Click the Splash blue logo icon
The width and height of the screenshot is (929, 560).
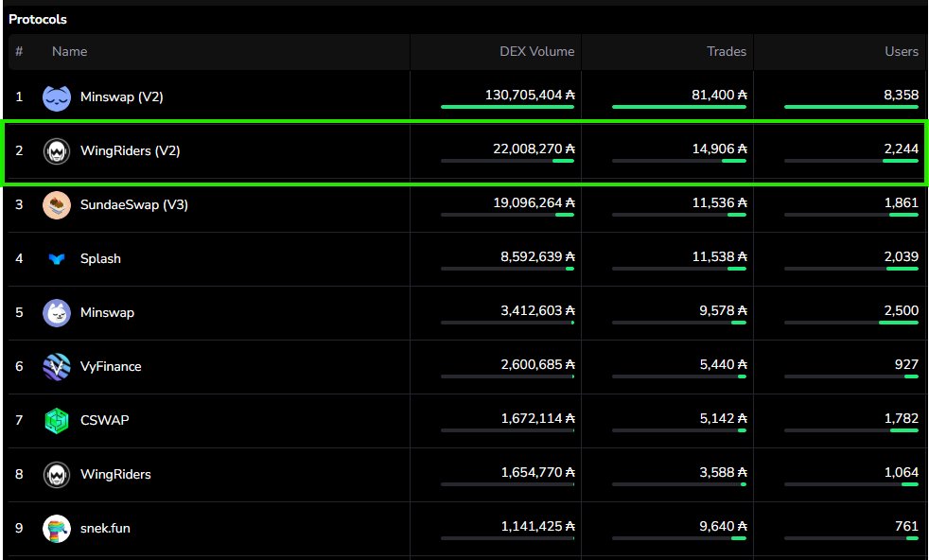tap(57, 258)
